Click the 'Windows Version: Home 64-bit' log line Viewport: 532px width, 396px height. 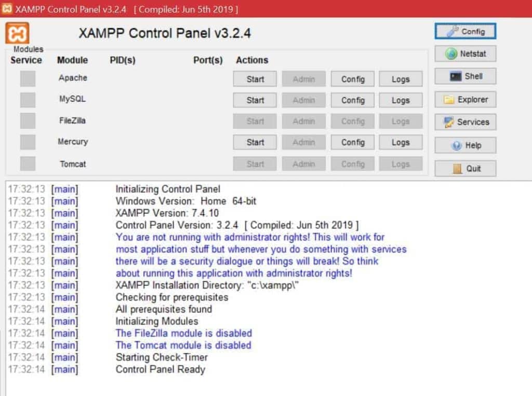[x=185, y=201]
